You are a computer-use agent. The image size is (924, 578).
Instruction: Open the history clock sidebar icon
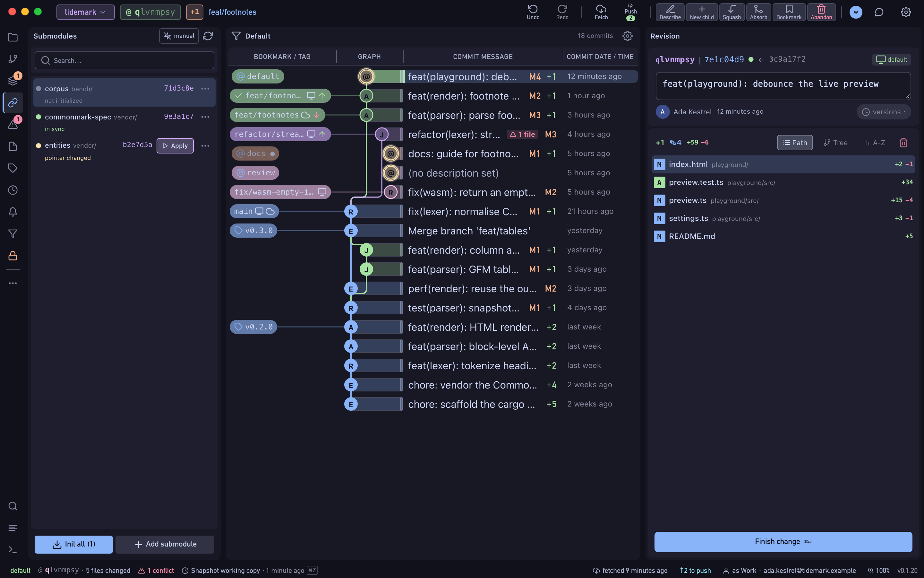click(x=13, y=190)
